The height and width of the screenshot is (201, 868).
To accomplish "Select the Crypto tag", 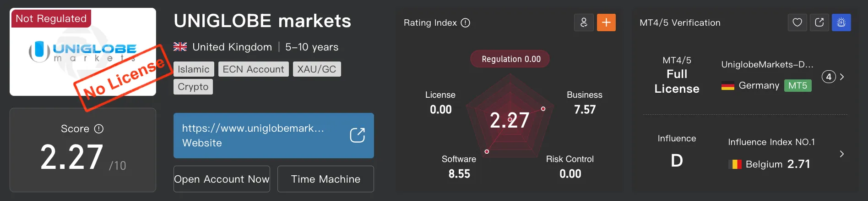I will [193, 87].
